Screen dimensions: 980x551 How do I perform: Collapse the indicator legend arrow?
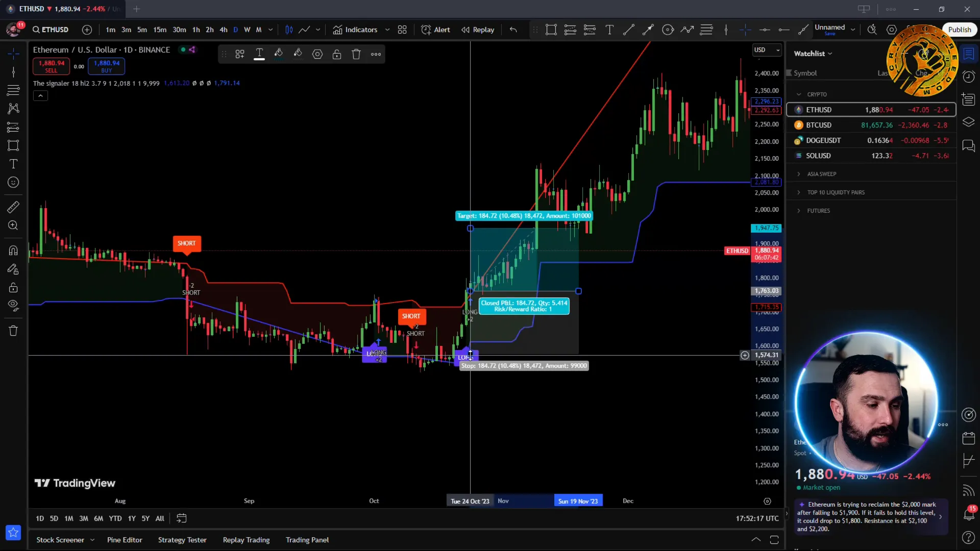40,95
